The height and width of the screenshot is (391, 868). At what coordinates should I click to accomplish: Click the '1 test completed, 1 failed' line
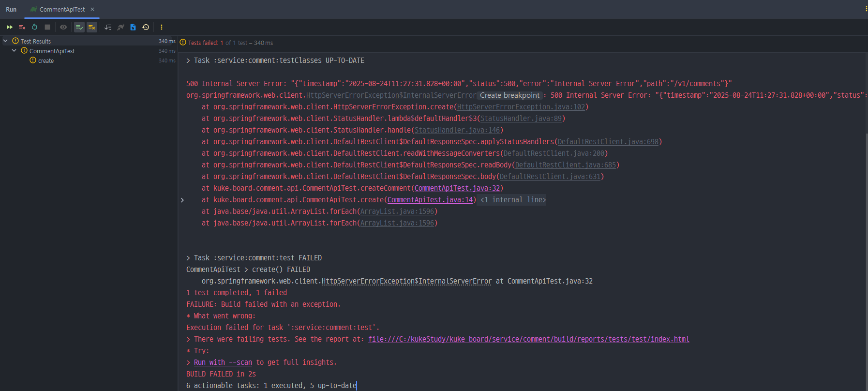[x=237, y=293]
